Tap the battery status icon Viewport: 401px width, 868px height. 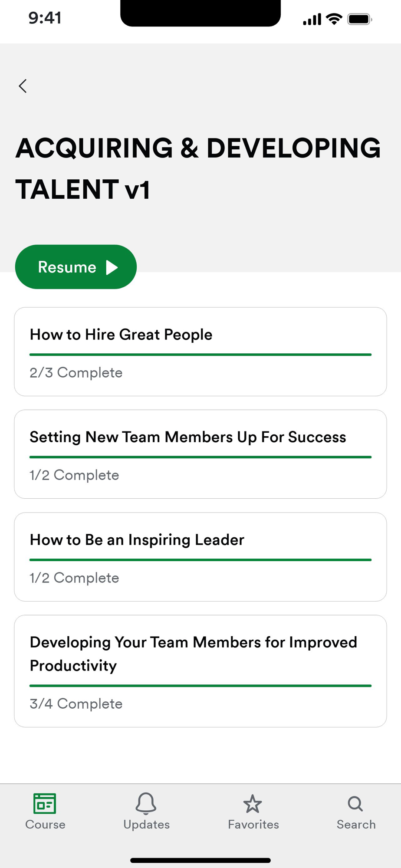pos(359,19)
